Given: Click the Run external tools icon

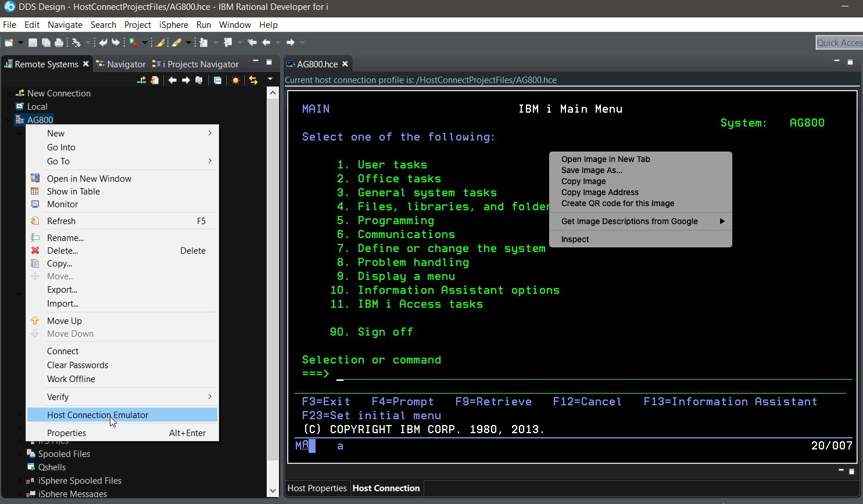Looking at the screenshot, I should pos(134,42).
